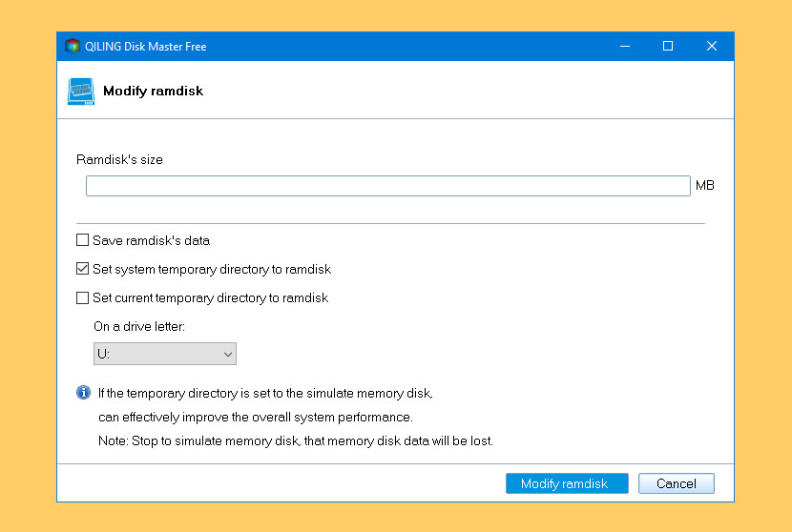Maximize the QILING Disk Master window
This screenshot has height=532, width=792.
pyautogui.click(x=667, y=46)
